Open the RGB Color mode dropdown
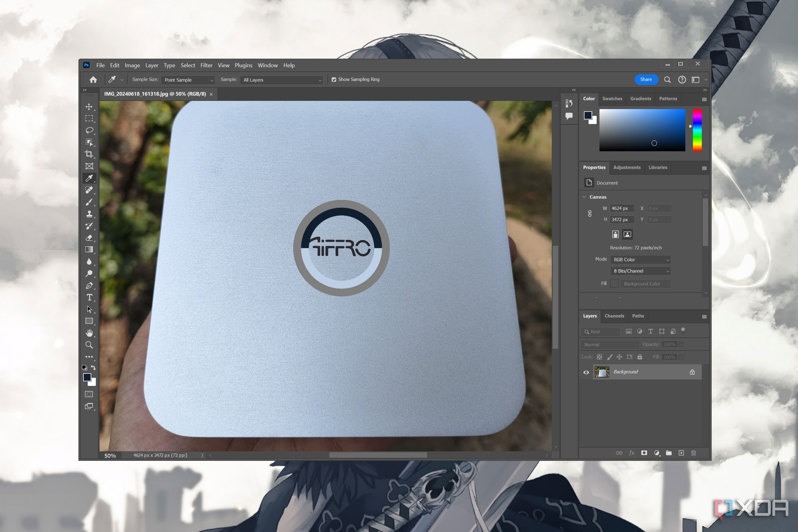 [x=640, y=260]
